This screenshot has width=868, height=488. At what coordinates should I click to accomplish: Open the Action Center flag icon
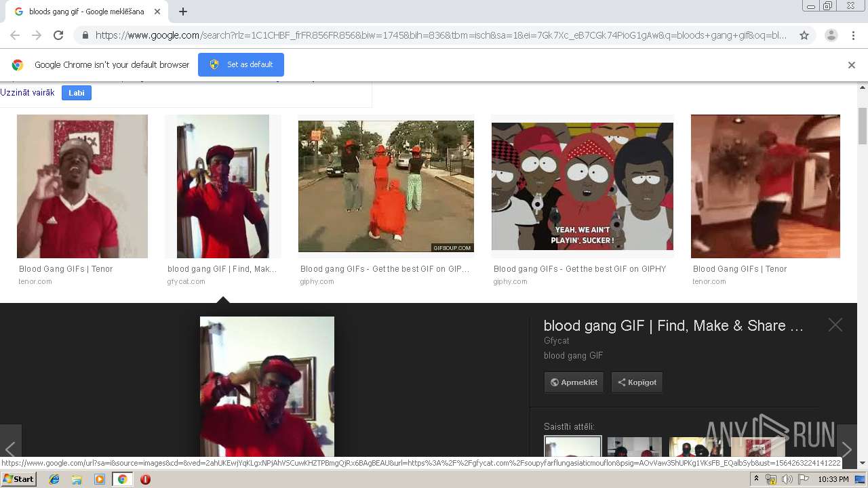[803, 479]
